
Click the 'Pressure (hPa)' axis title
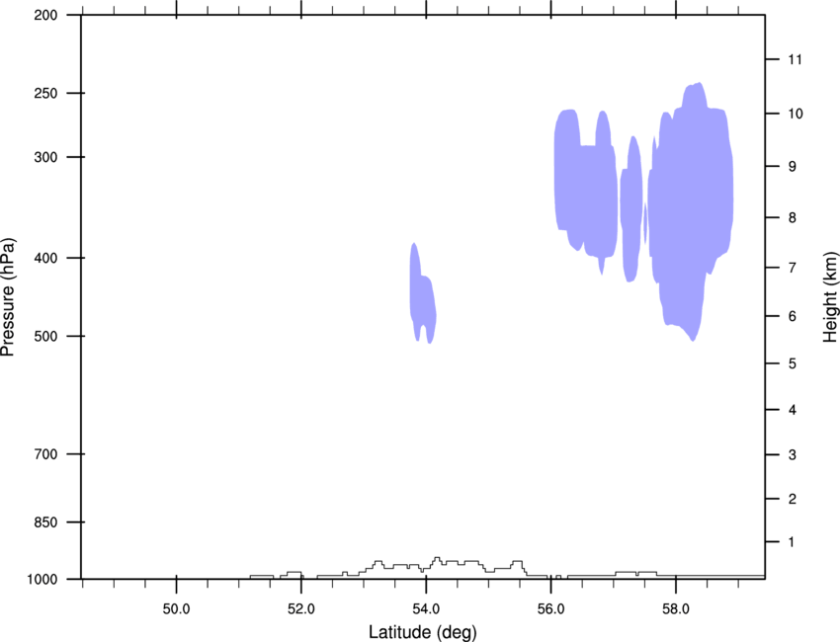tap(8, 297)
